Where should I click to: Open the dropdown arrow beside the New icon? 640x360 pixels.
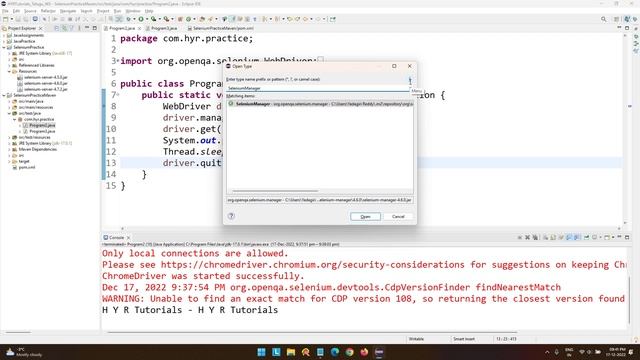coord(11,19)
